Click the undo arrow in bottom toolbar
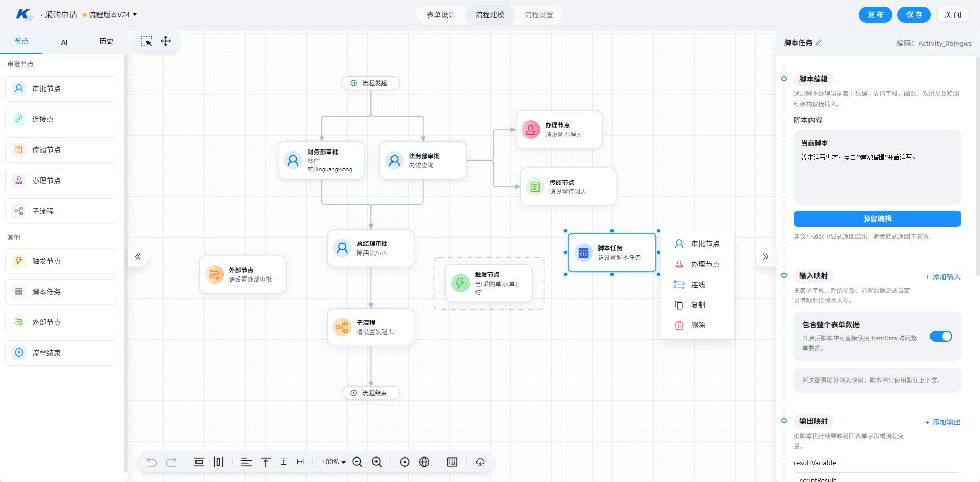The height and width of the screenshot is (482, 980). [x=152, y=462]
